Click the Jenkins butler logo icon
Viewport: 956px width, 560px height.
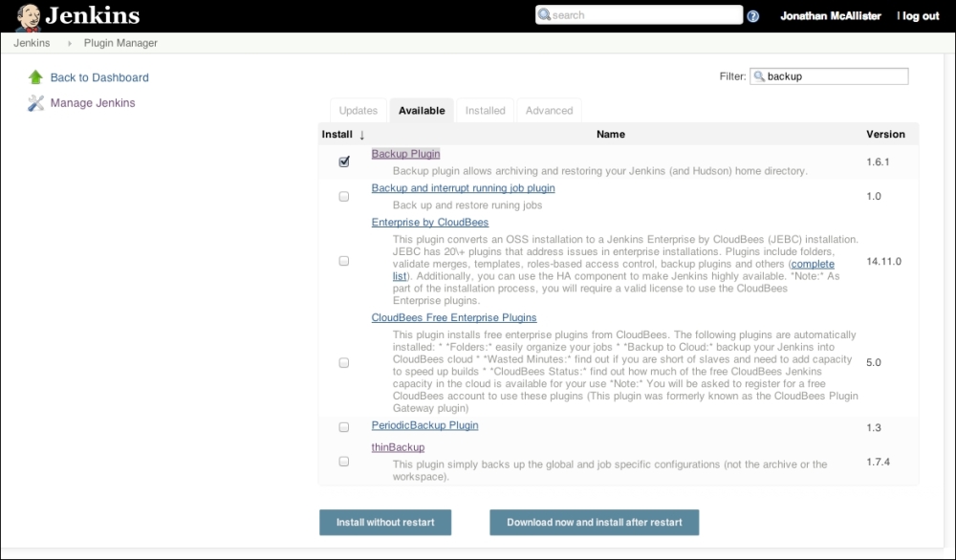coord(28,17)
